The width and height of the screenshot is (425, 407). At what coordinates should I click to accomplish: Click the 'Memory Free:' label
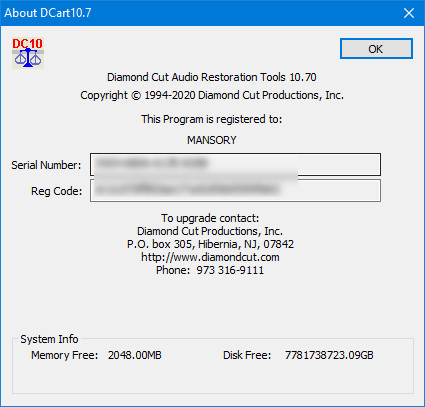(x=65, y=355)
